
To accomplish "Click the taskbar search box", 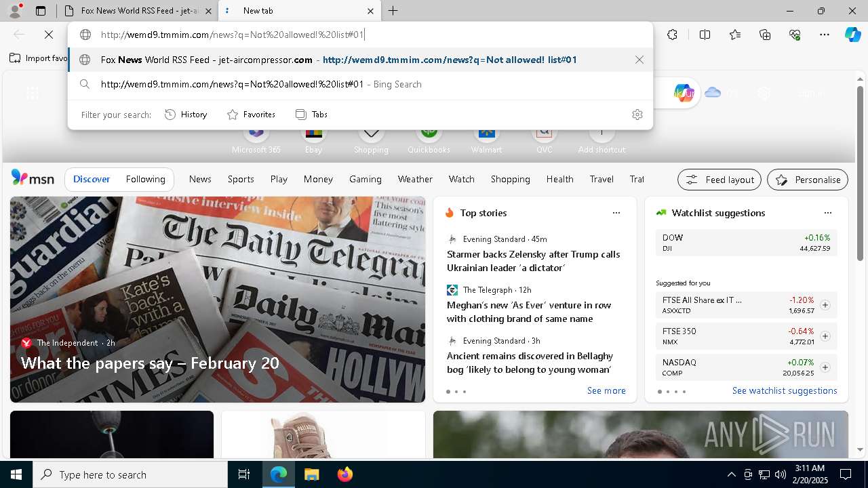I will pos(130,474).
